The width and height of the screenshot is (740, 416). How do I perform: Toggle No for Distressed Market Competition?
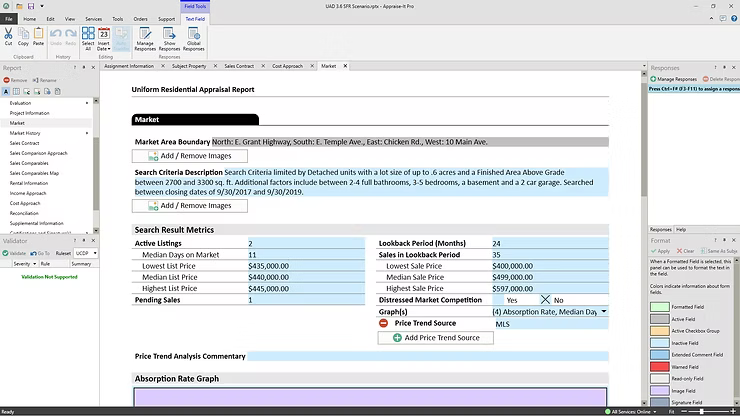[546, 300]
